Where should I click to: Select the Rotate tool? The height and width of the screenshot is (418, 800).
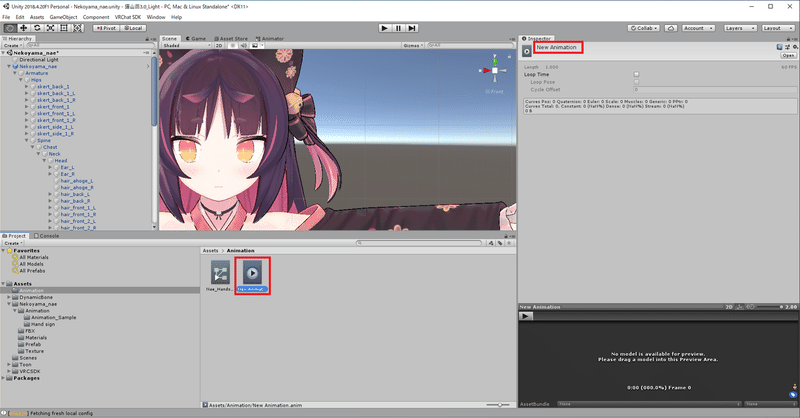pyautogui.click(x=37, y=28)
